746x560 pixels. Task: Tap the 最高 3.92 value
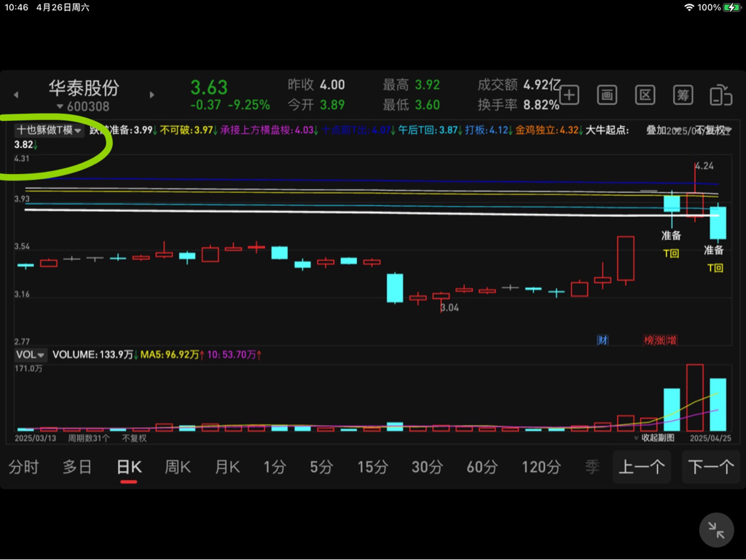tap(412, 84)
